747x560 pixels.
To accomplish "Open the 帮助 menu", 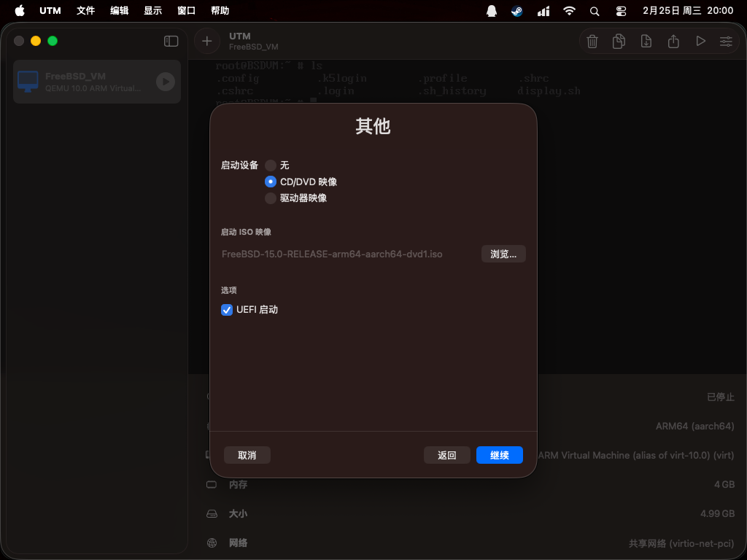I will click(x=220, y=10).
